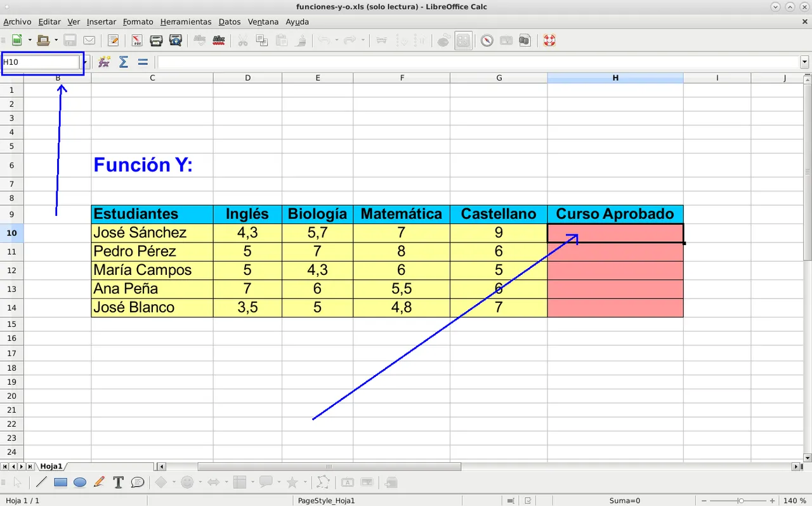Screen dimensions: 812x506
Task: Click the Sum sigma icon
Action: tap(124, 62)
